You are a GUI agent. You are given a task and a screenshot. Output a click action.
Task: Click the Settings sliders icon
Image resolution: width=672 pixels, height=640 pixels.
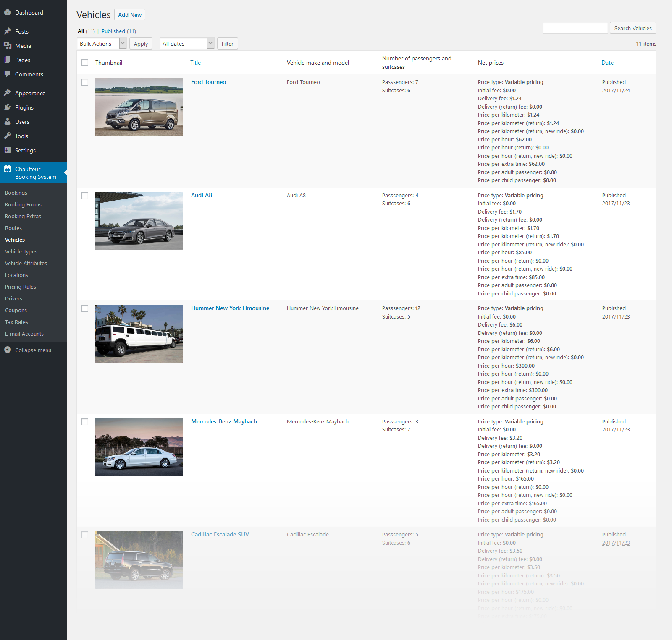click(8, 150)
